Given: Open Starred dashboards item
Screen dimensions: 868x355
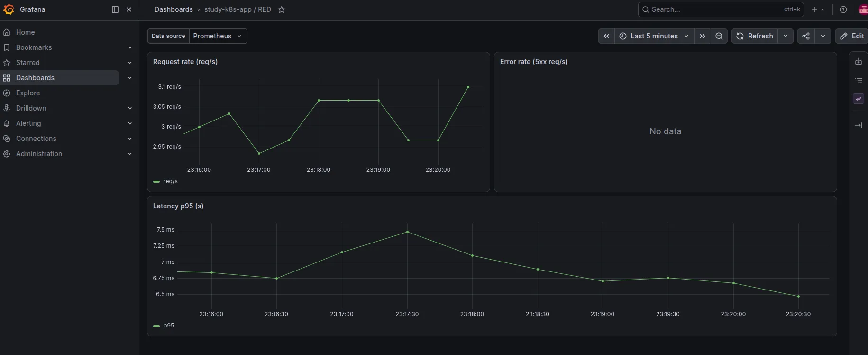Looking at the screenshot, I should pyautogui.click(x=28, y=63).
